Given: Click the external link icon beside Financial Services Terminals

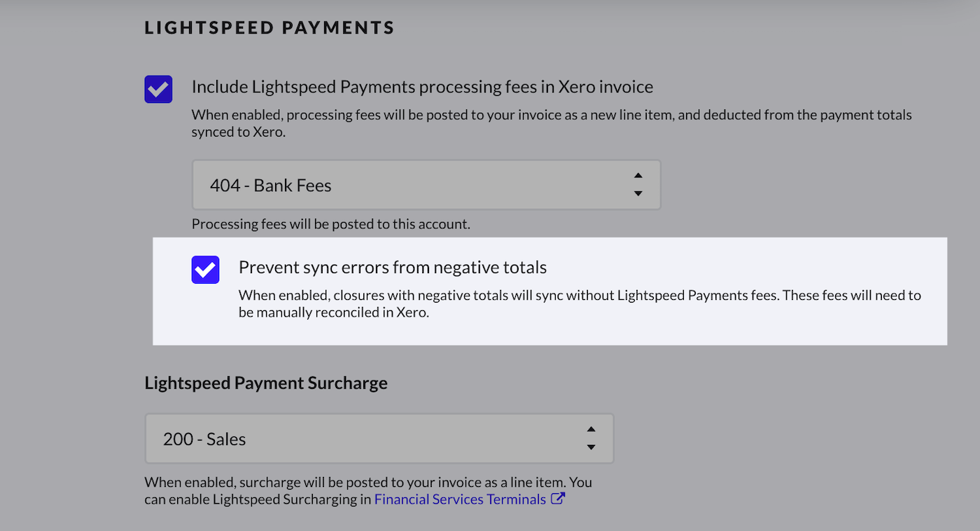Looking at the screenshot, I should [557, 499].
